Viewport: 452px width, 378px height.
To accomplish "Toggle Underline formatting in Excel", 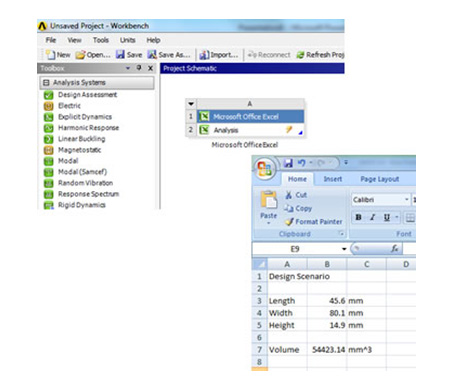I will coord(386,217).
